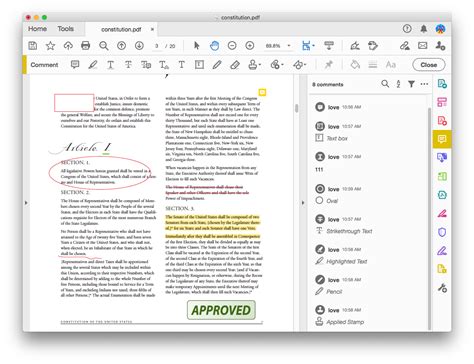Viewport: 474px width, 364px height.
Task: Switch to the Tools tab
Action: pos(65,29)
